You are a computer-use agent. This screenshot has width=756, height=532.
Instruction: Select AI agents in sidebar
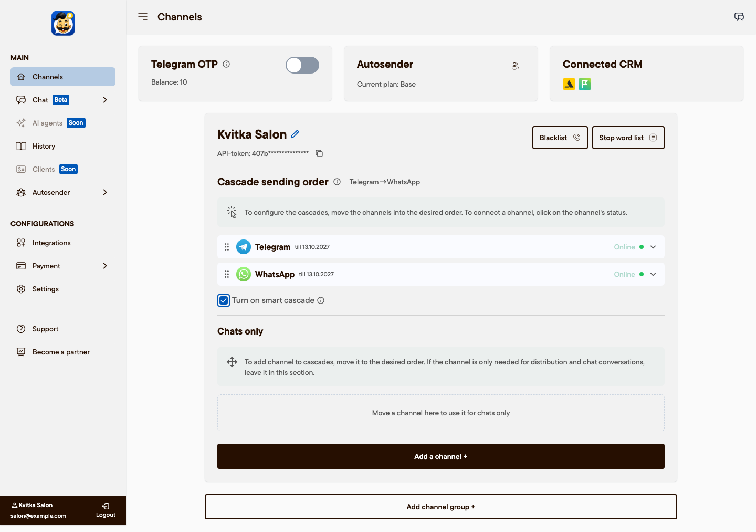63,123
